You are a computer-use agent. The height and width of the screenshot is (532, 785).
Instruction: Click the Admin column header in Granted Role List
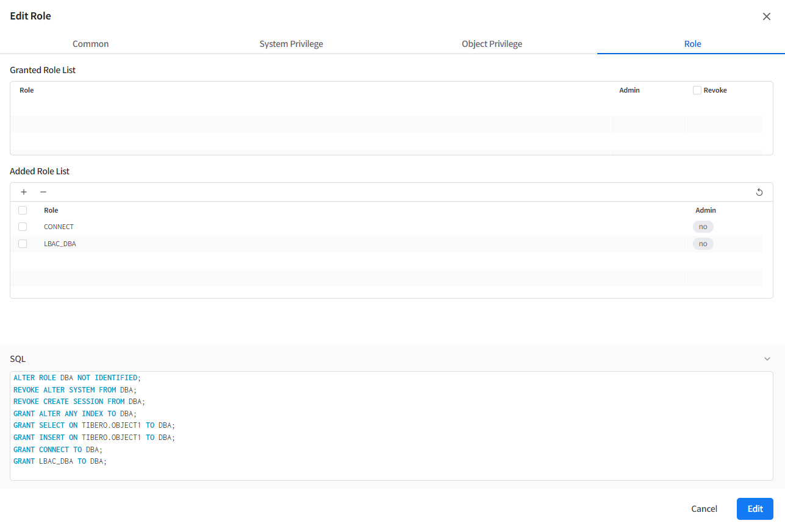[x=629, y=90]
